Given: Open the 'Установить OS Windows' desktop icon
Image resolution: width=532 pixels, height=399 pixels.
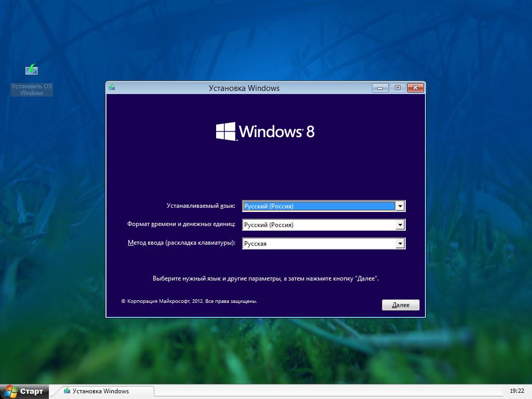Looking at the screenshot, I should (x=32, y=70).
